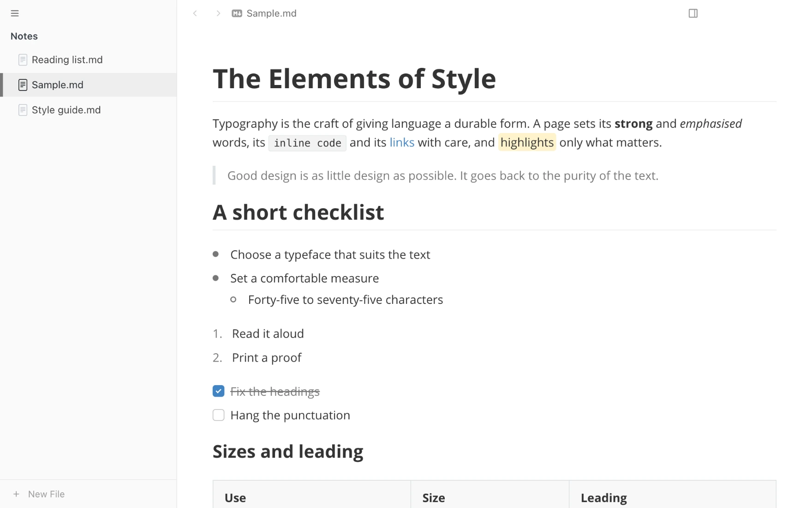This screenshot has height=508, width=812.
Task: Click the yellow highlights word
Action: pos(527,143)
